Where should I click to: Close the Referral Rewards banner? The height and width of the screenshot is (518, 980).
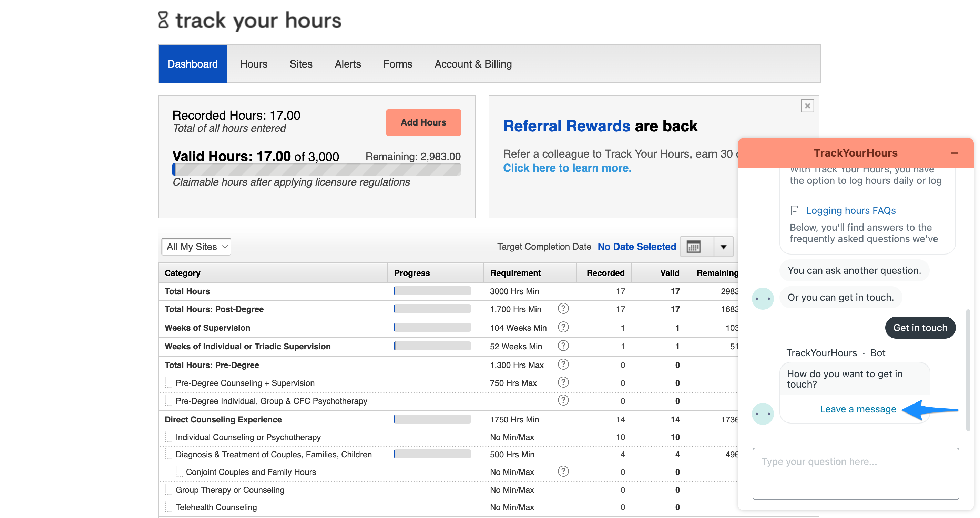tap(807, 106)
